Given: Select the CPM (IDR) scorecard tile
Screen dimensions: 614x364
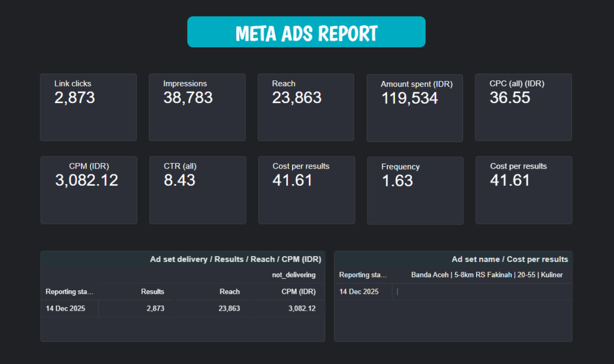Looking at the screenshot, I should pos(88,190).
